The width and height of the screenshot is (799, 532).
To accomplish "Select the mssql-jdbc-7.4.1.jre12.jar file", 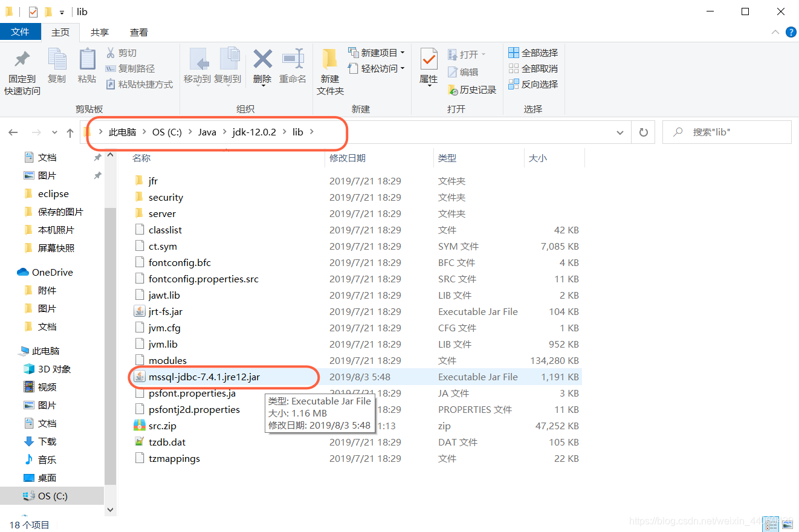I will point(204,377).
